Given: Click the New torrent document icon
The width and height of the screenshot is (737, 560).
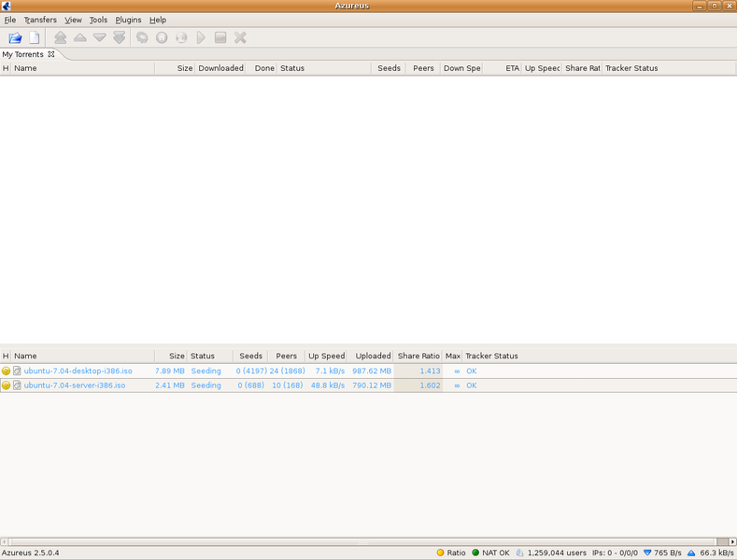Looking at the screenshot, I should click(35, 37).
